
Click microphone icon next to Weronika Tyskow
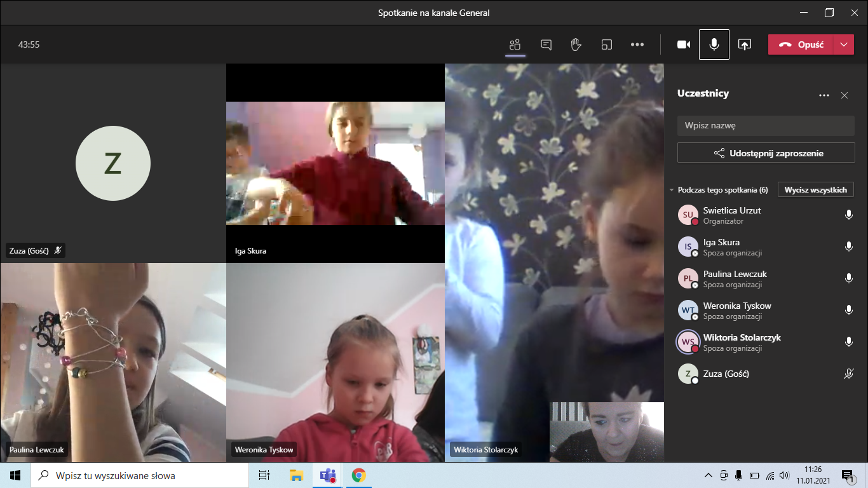click(848, 310)
